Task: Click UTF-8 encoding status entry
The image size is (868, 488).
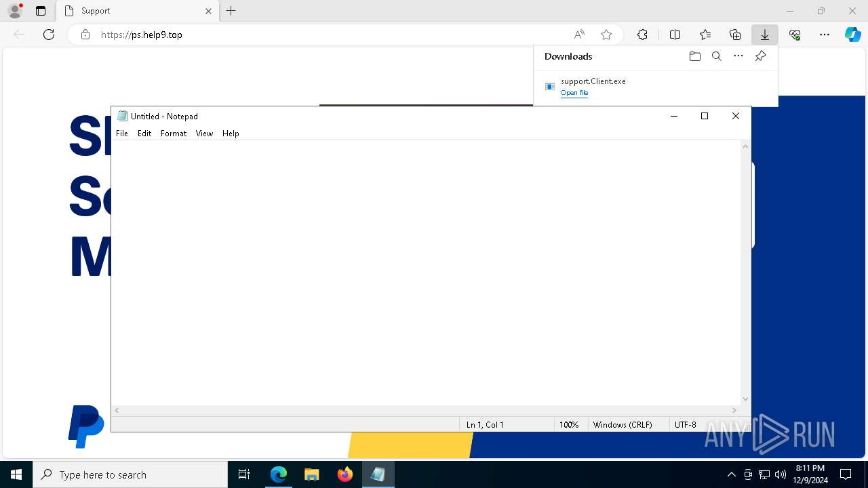Action: tap(685, 425)
